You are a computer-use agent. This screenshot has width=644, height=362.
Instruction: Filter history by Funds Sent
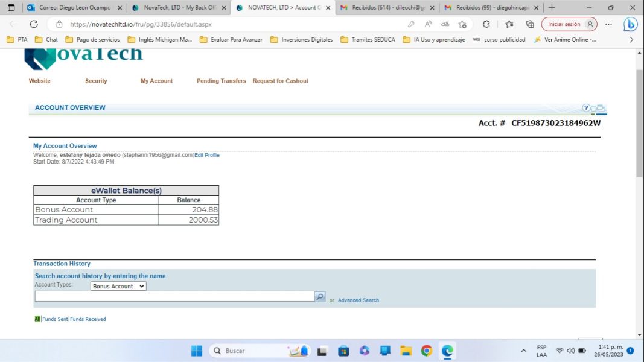tap(55, 319)
